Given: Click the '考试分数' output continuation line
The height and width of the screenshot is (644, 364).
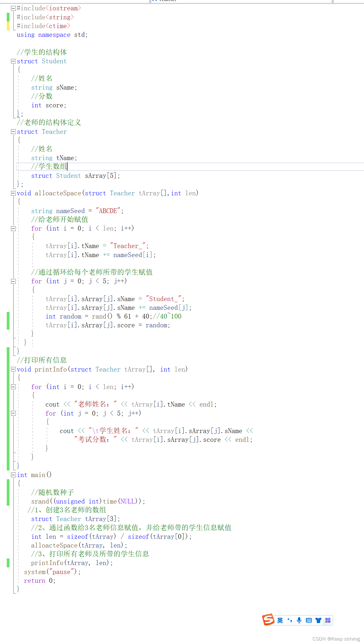Looking at the screenshot, I should [163, 440].
